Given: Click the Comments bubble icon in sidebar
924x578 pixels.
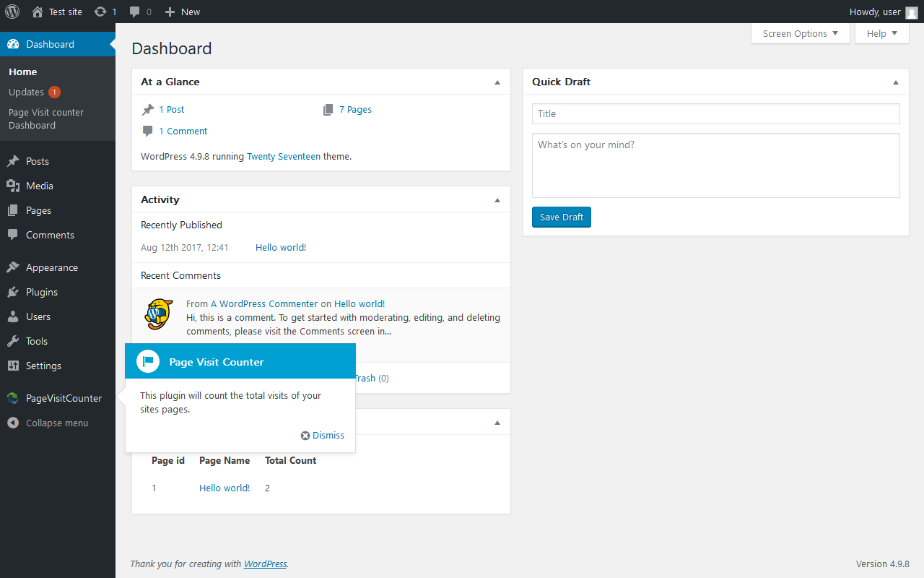Looking at the screenshot, I should coord(13,235).
